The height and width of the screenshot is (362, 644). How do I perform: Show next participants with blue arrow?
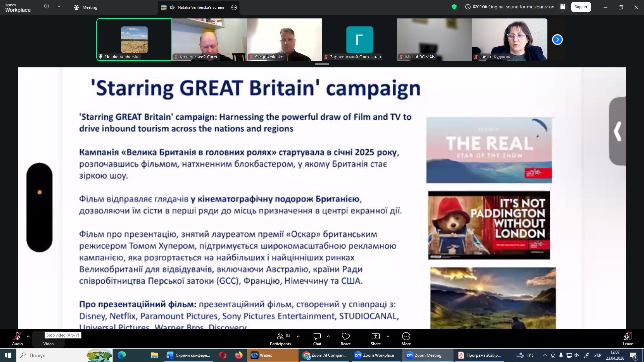click(x=557, y=40)
